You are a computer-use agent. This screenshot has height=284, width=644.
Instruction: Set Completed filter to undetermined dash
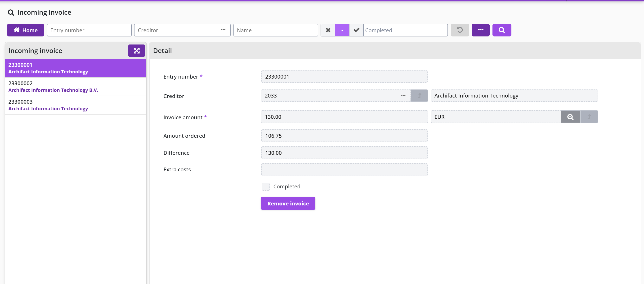tap(342, 30)
